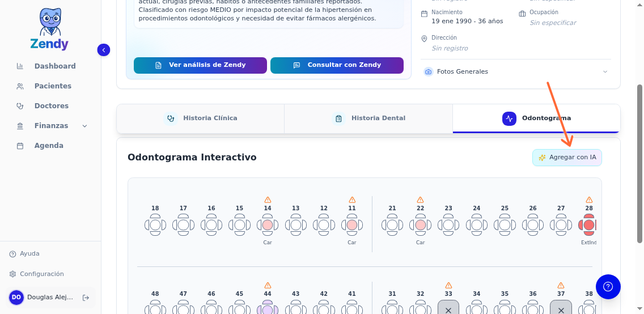Open the Historia Clínica tab
Viewport: 644px width, 314px height.
pos(201,118)
